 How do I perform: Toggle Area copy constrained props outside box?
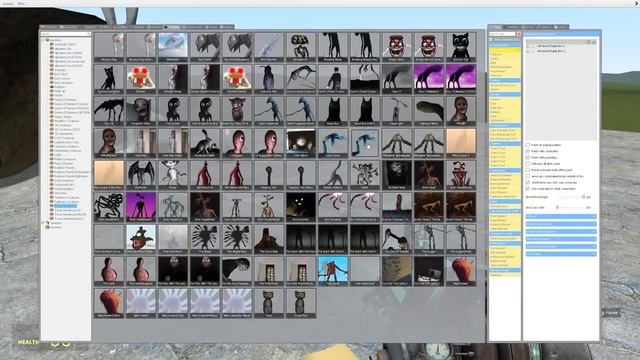tap(528, 176)
